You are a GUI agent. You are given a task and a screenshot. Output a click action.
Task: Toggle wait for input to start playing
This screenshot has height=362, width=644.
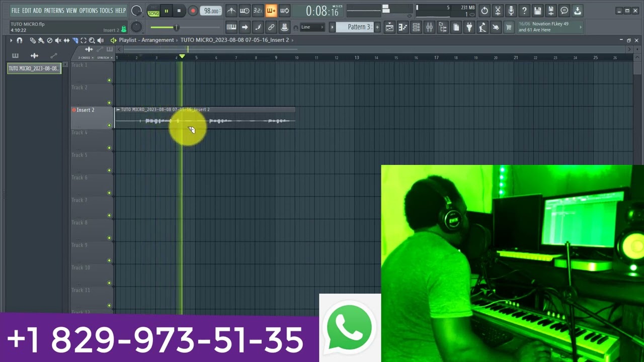tap(245, 11)
